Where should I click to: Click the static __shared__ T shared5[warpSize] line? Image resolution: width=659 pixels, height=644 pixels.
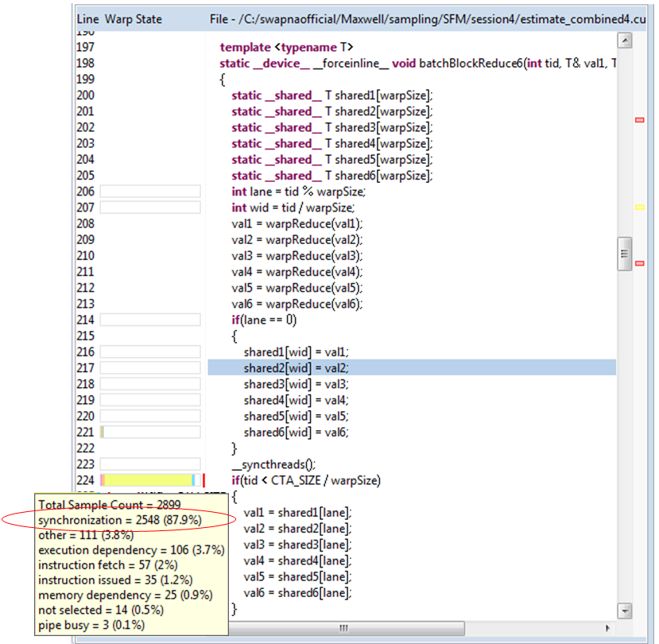tap(332, 159)
